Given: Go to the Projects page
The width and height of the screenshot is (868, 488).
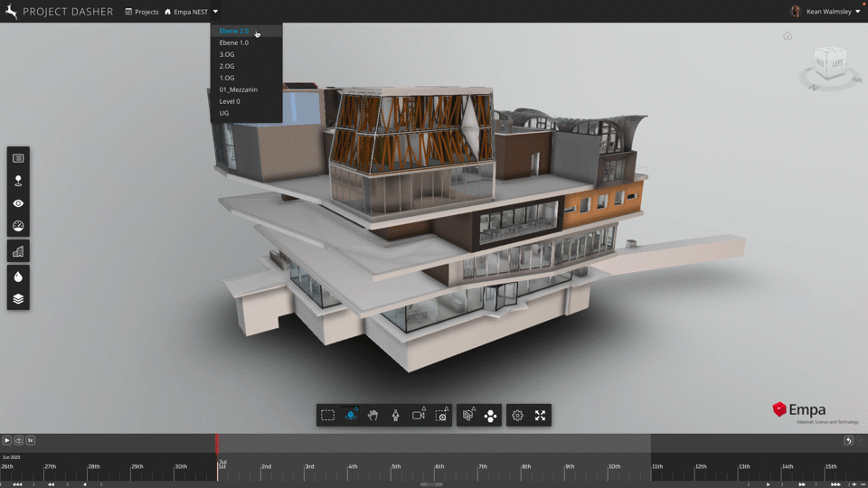Looking at the screenshot, I should (x=142, y=12).
